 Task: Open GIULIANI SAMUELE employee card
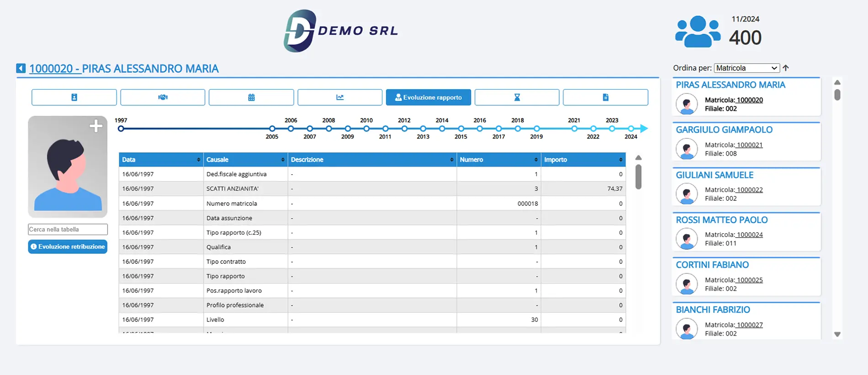point(746,187)
